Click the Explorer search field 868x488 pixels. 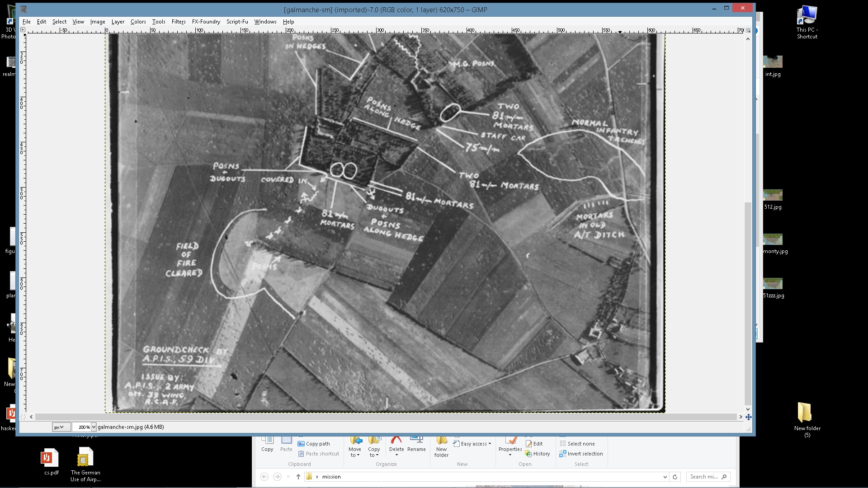click(x=708, y=477)
